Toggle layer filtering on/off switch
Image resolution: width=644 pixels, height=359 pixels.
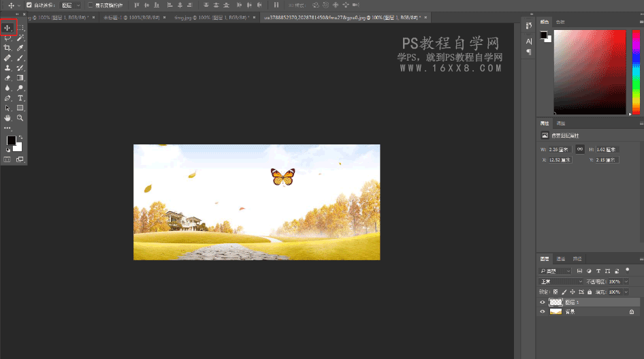tap(627, 270)
